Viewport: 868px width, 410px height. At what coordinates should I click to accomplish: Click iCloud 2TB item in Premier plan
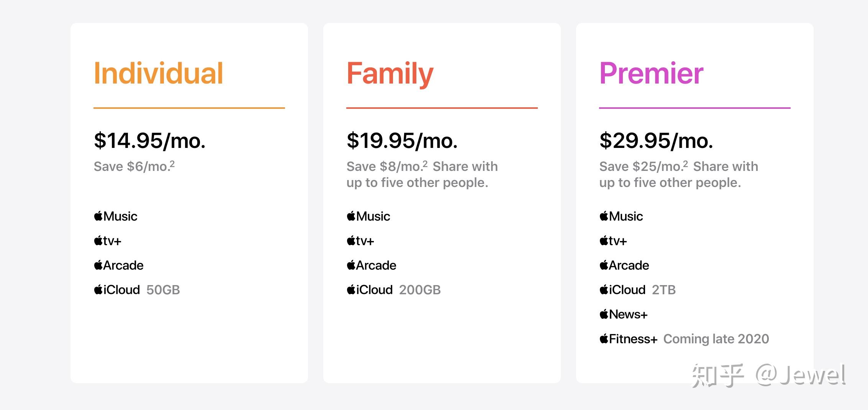click(x=638, y=290)
